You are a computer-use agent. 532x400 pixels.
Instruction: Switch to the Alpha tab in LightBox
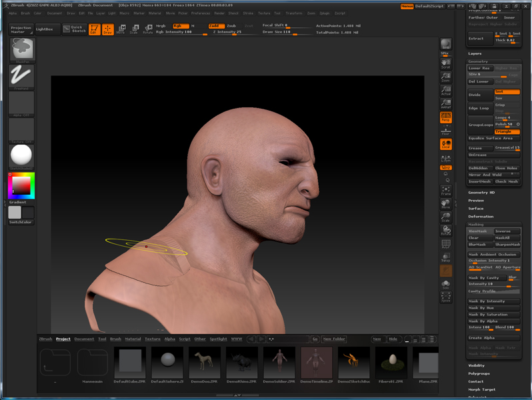[169, 339]
